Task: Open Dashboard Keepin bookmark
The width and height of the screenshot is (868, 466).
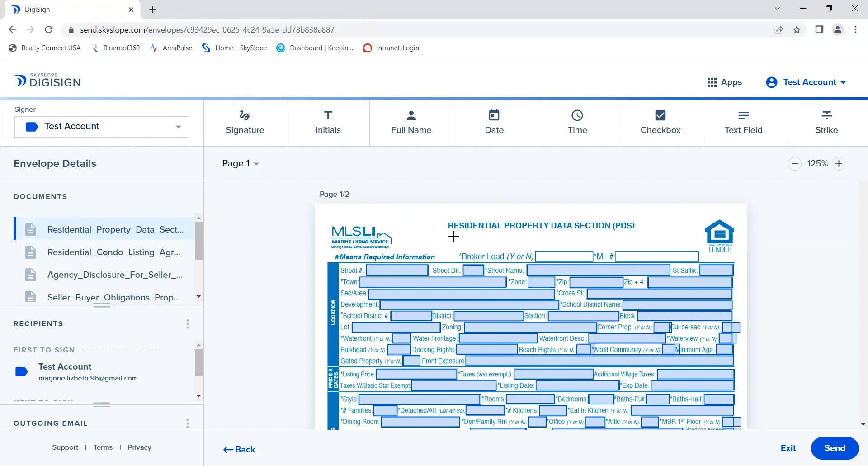Action: pos(315,48)
